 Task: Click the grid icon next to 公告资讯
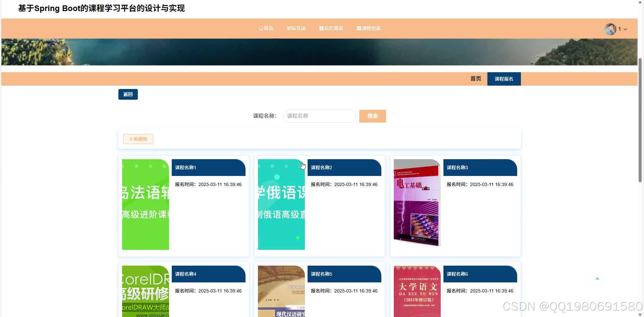coord(321,28)
